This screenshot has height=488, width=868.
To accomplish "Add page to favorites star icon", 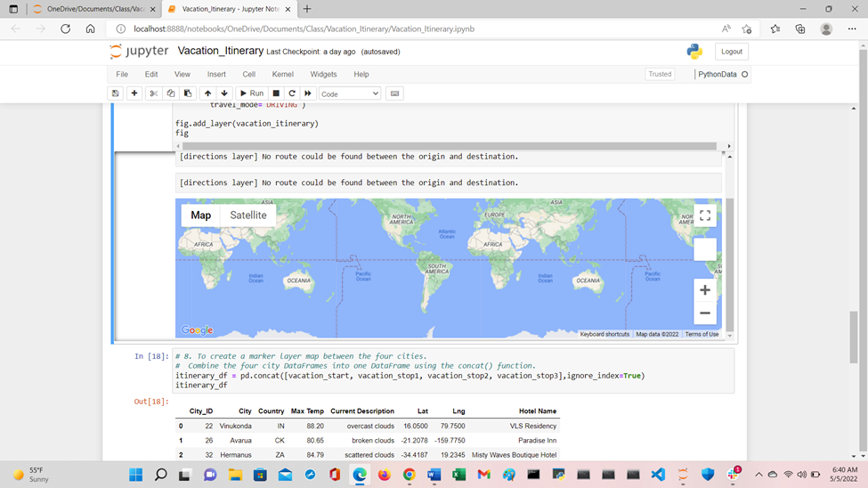I will [747, 28].
